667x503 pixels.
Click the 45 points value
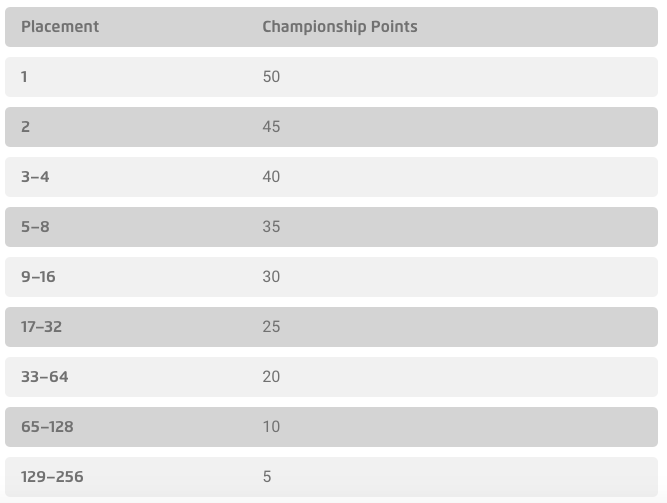pos(271,127)
